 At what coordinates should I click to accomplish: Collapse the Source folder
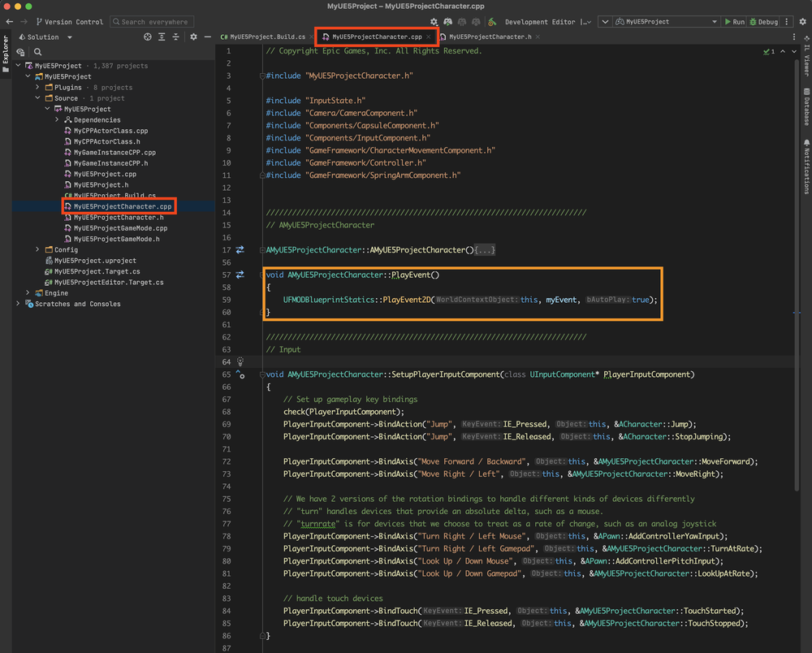tap(38, 98)
